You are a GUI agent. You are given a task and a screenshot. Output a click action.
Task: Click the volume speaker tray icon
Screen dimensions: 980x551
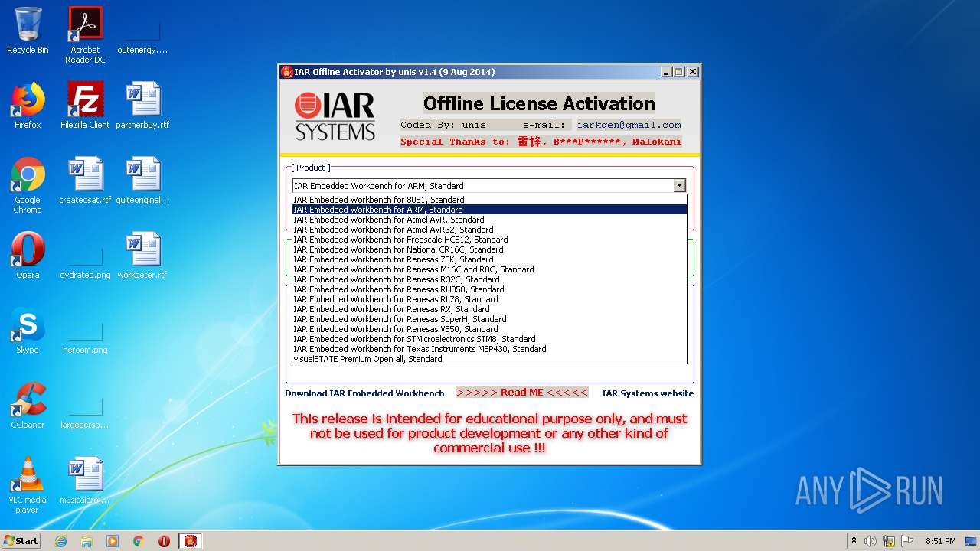tap(871, 541)
